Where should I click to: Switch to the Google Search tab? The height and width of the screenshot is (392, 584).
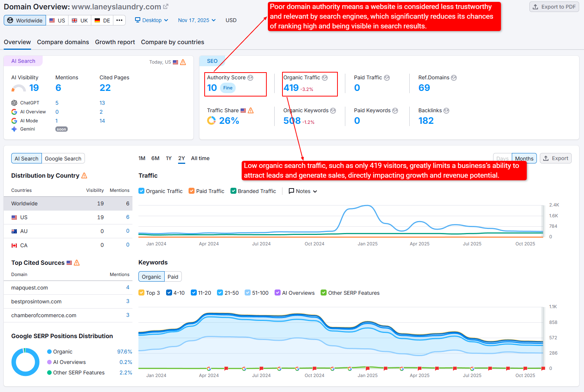63,159
